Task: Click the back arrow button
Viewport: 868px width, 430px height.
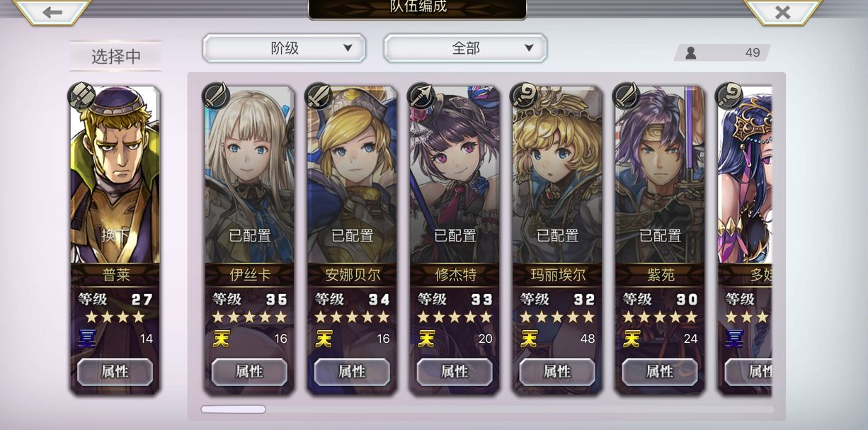Action: click(x=52, y=11)
